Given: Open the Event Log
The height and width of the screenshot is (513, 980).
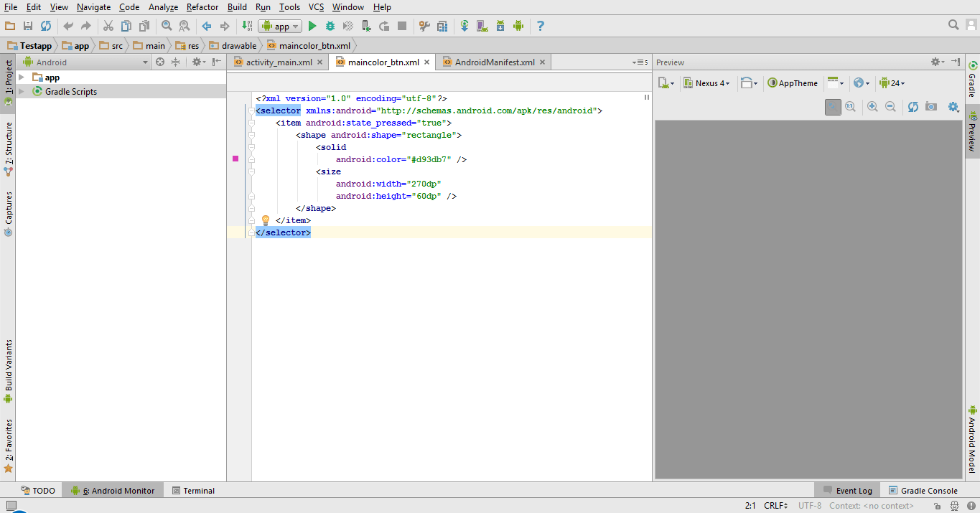Looking at the screenshot, I should click(x=854, y=490).
